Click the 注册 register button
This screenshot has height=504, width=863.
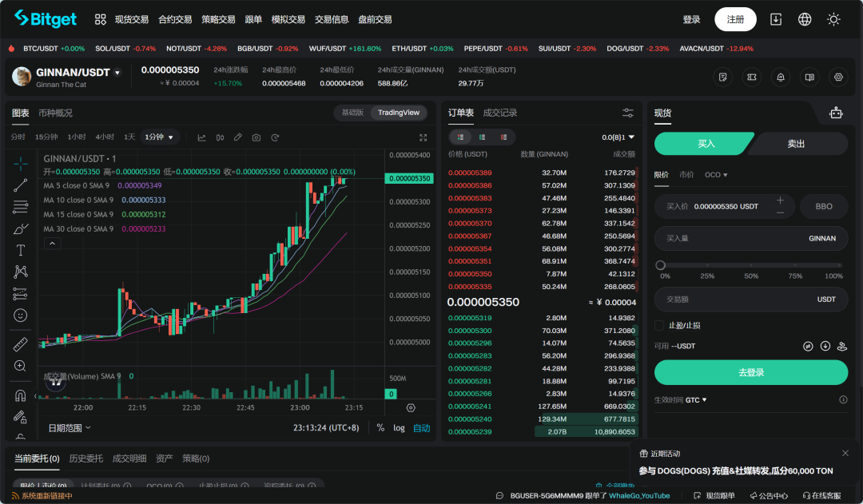pos(735,19)
